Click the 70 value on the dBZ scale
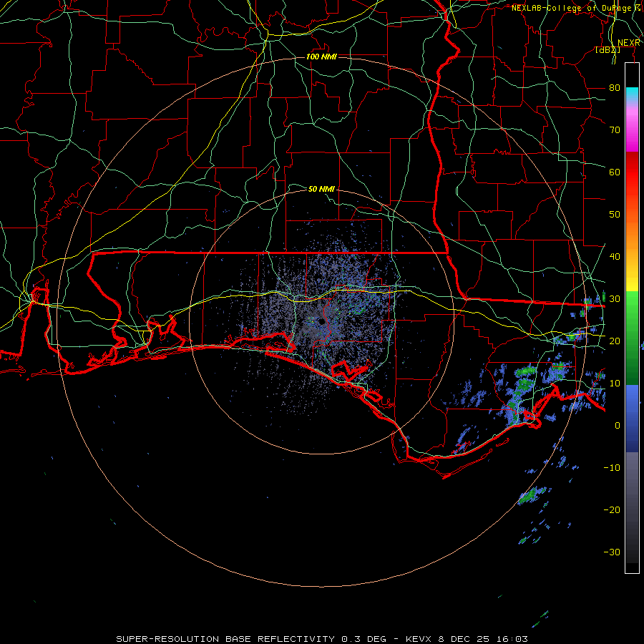This screenshot has width=644, height=644. click(615, 130)
